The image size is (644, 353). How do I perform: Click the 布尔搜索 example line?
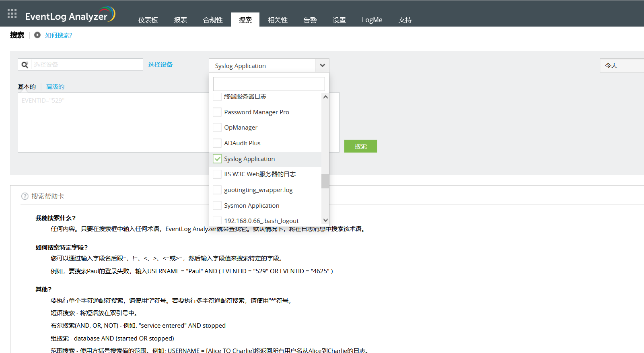138,326
